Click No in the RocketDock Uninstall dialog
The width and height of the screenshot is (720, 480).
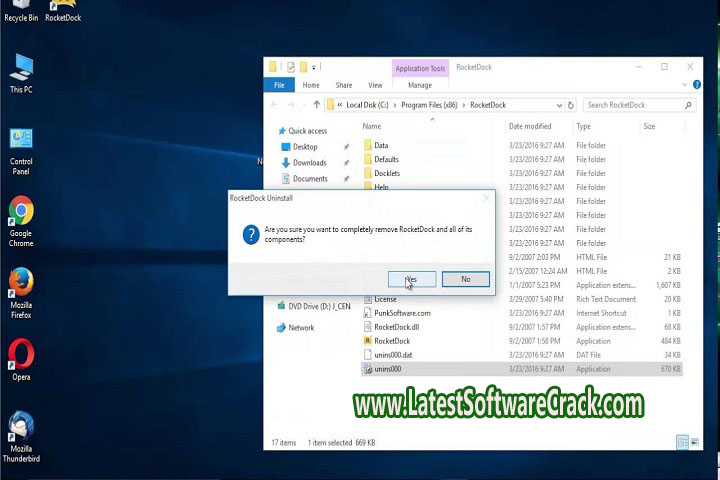(x=466, y=279)
